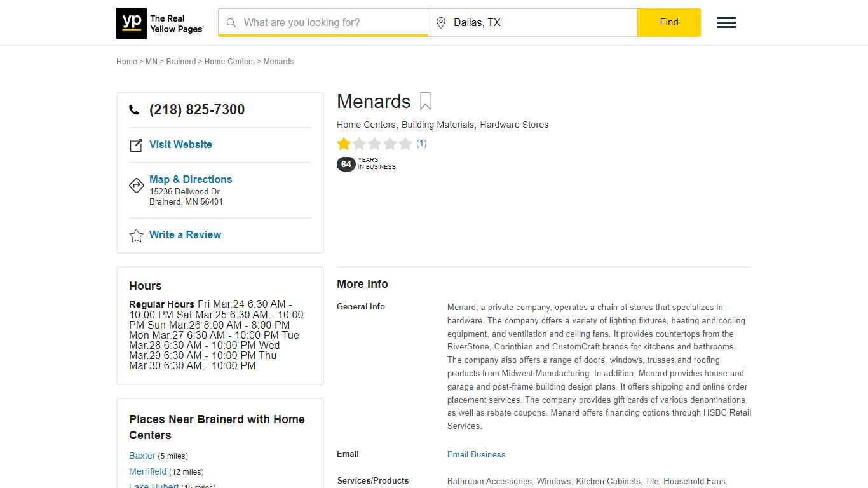The width and height of the screenshot is (868, 488).
Task: Open the YP Real Yellow Pages logo
Action: [x=160, y=23]
